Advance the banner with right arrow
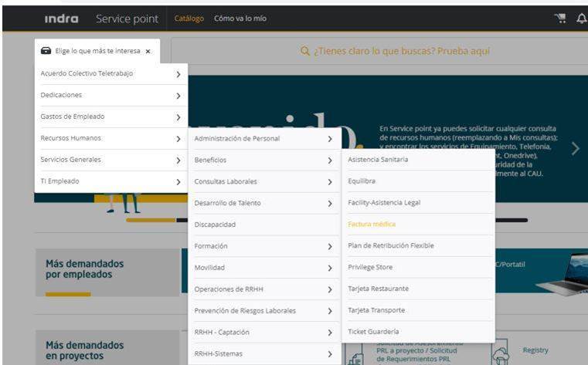This screenshot has height=365, width=588. 575,148
